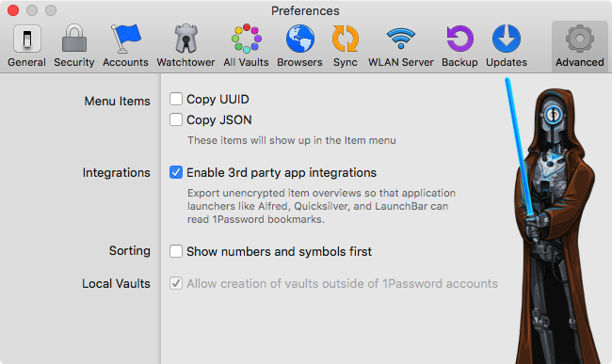
Task: Open the Watchtower preferences
Action: pyautogui.click(x=185, y=46)
